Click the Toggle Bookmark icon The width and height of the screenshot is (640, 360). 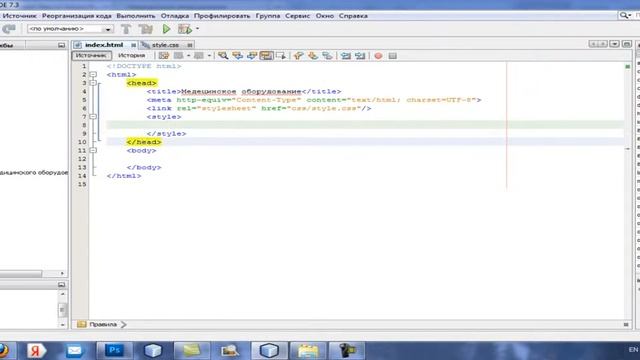pyautogui.click(x=327, y=56)
